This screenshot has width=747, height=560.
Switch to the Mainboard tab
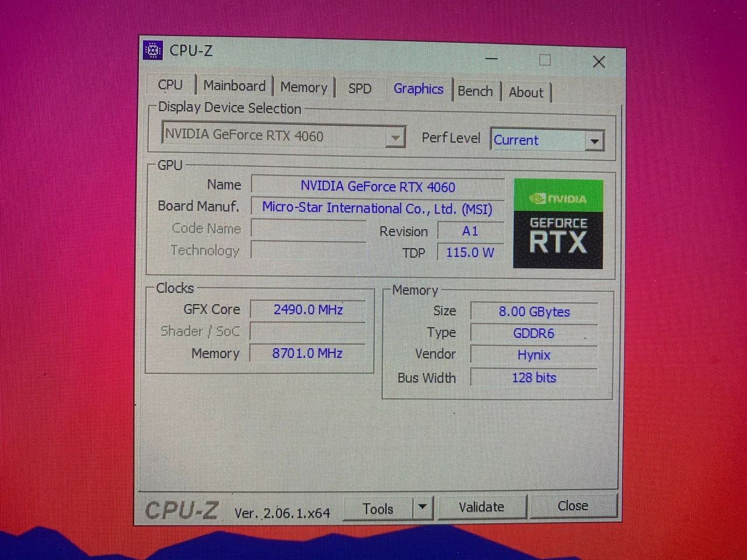[x=234, y=86]
